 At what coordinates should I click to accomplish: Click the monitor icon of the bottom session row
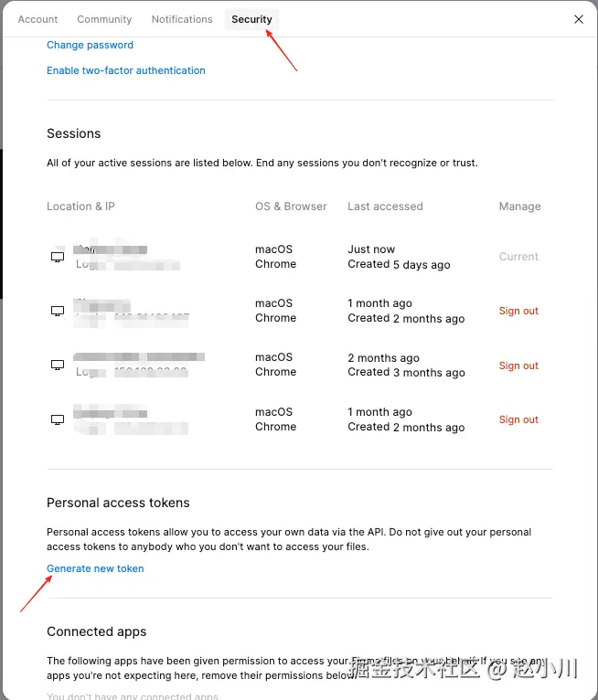(58, 419)
